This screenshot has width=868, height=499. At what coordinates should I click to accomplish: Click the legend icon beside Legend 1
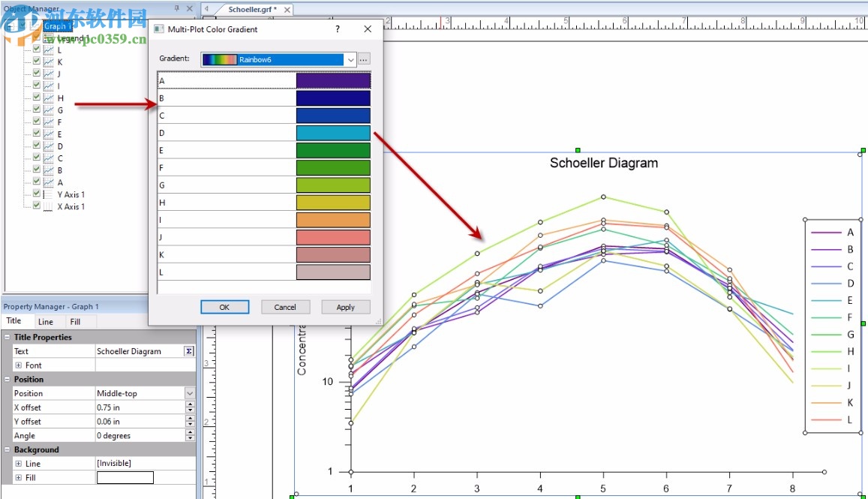point(50,38)
